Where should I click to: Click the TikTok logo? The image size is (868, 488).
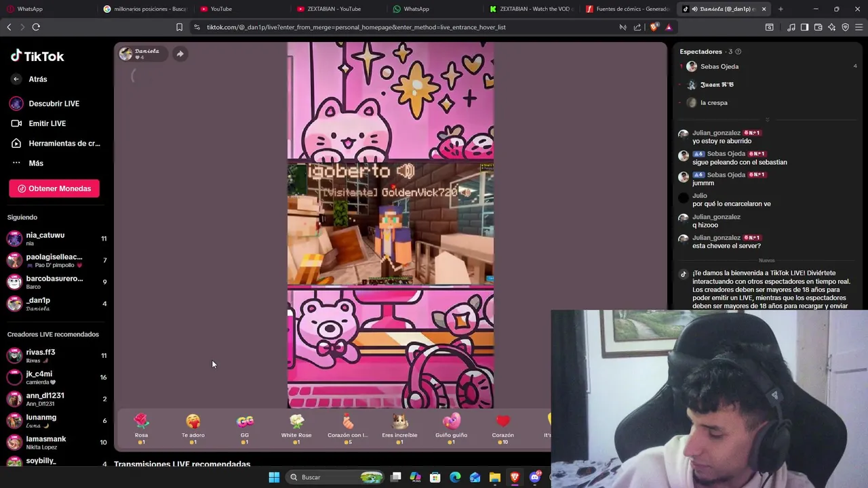(x=37, y=56)
